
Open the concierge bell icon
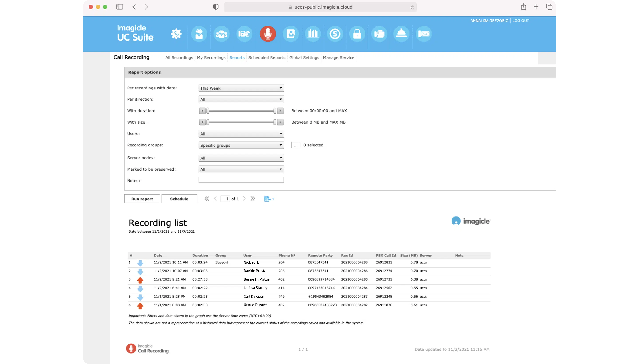tap(401, 34)
